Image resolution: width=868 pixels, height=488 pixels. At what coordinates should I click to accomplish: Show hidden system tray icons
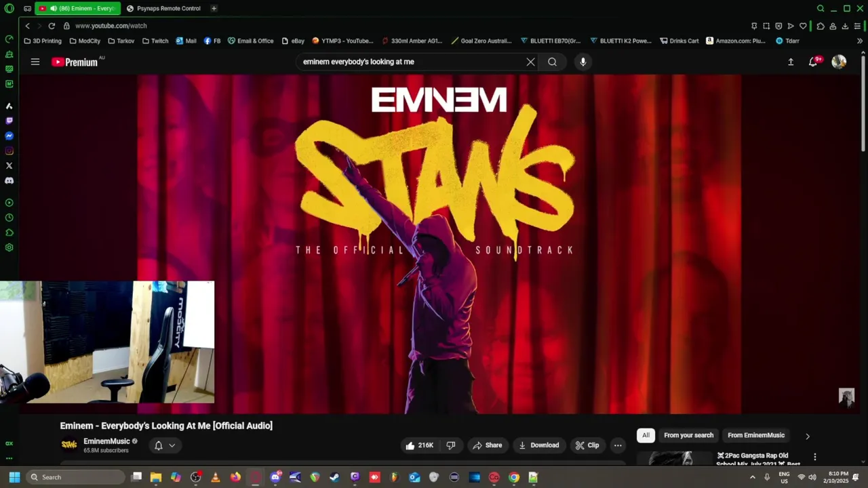752,477
